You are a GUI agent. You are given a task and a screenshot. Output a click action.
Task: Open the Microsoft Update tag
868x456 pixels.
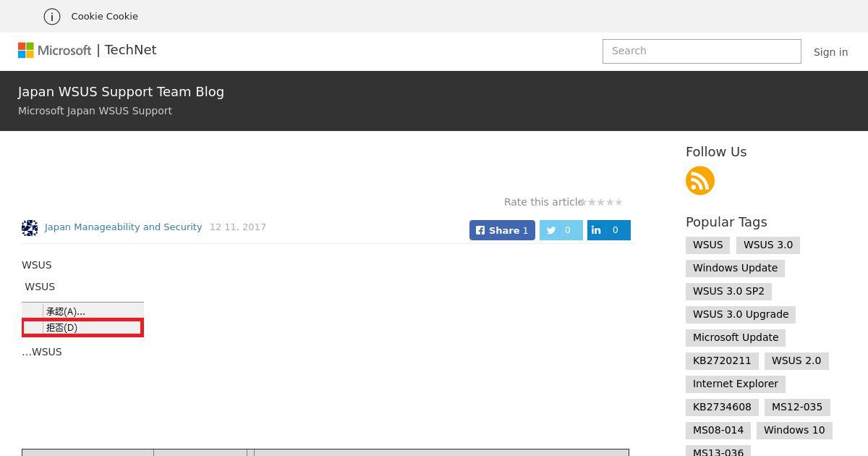[736, 338]
